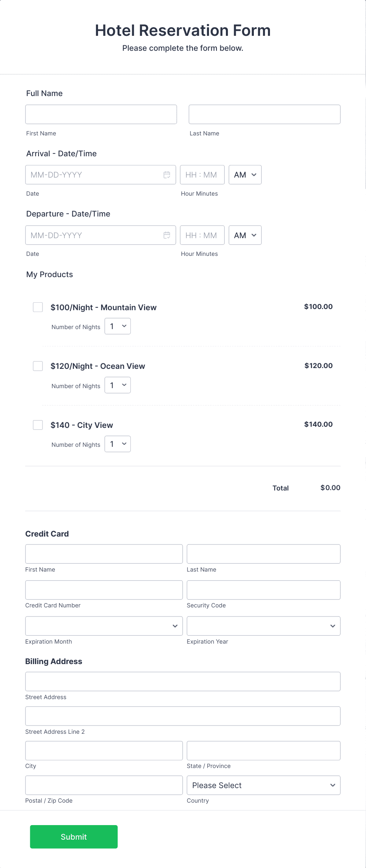The height and width of the screenshot is (868, 366).
Task: Focus the Full Name Last Name field
Action: (264, 114)
